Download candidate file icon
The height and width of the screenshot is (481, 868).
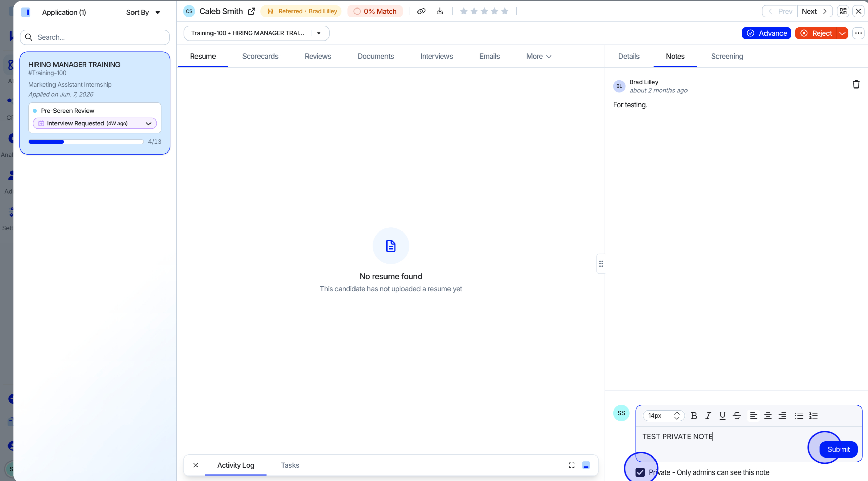click(440, 11)
